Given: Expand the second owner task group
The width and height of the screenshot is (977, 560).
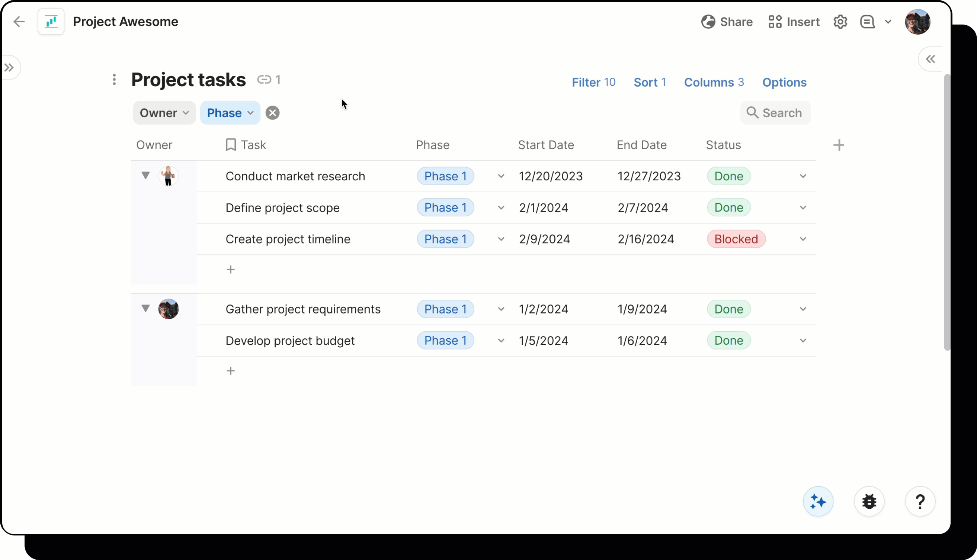Looking at the screenshot, I should click(145, 309).
